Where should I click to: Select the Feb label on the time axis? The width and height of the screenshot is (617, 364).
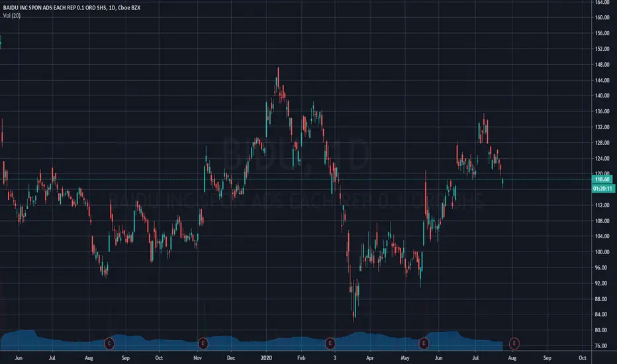click(301, 358)
